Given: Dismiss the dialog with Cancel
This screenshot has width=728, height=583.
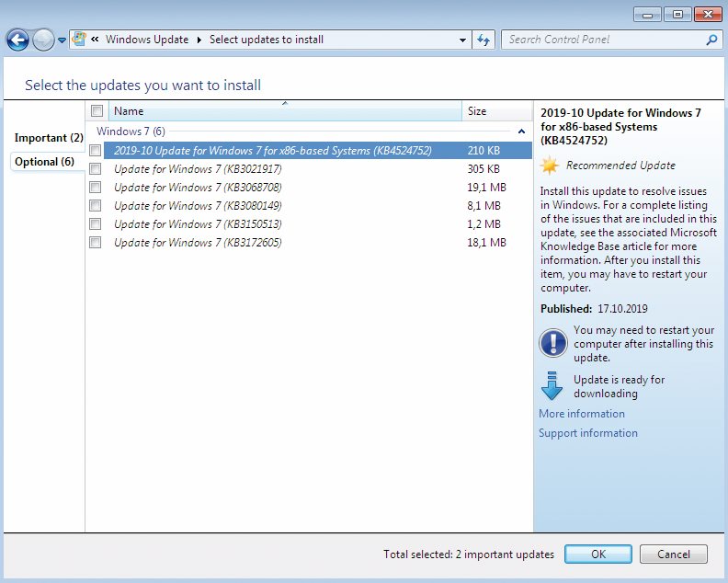Looking at the screenshot, I should point(673,554).
